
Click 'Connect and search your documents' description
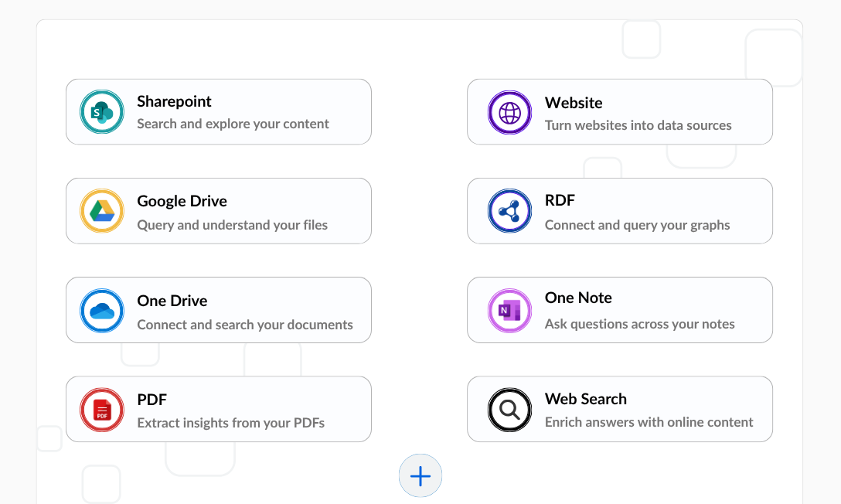pyautogui.click(x=245, y=325)
